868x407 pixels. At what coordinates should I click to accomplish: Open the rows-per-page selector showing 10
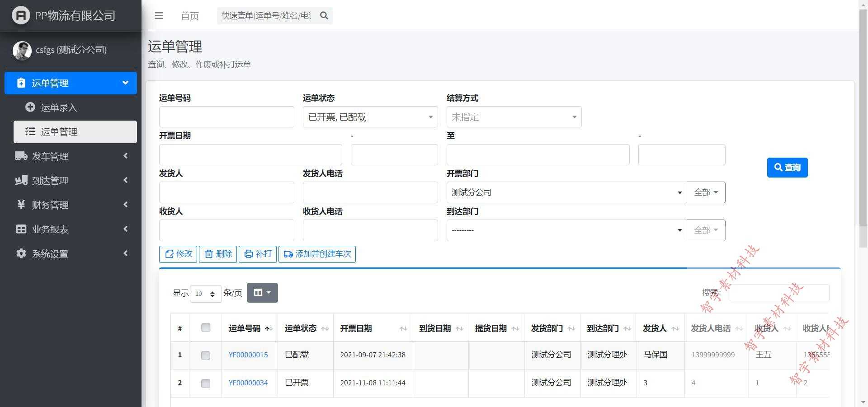pos(206,294)
